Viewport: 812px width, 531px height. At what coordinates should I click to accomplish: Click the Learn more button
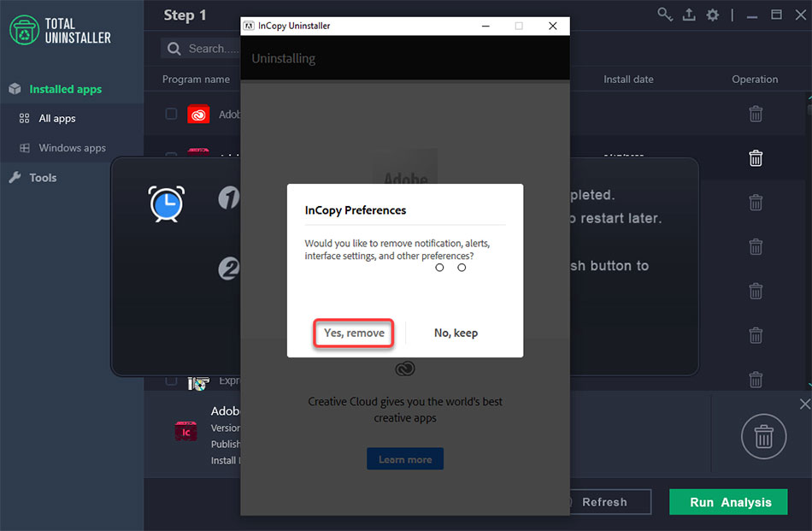pyautogui.click(x=405, y=459)
